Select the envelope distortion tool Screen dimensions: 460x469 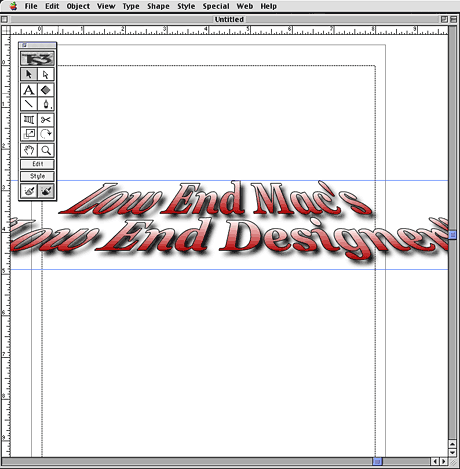(x=29, y=120)
